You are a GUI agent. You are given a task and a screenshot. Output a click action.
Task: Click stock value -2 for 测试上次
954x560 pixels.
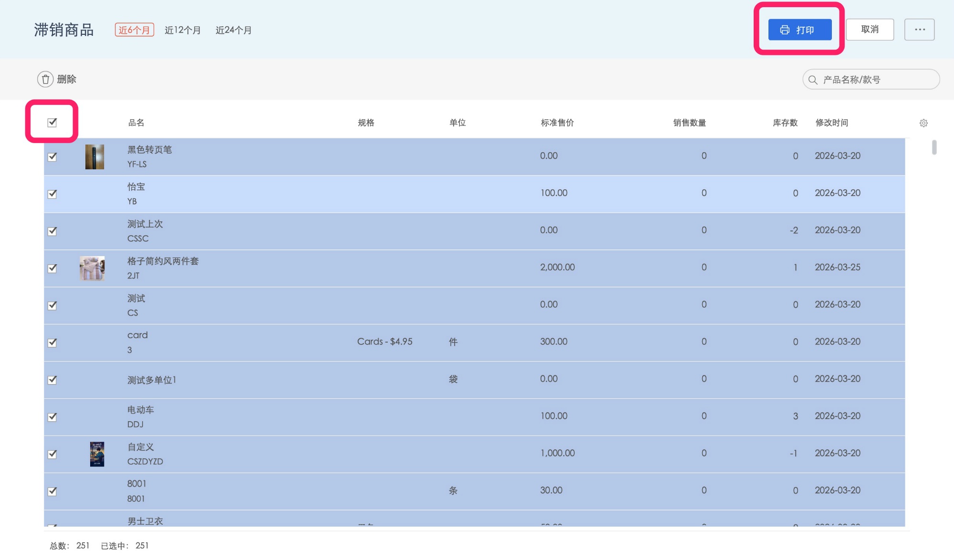(x=794, y=230)
